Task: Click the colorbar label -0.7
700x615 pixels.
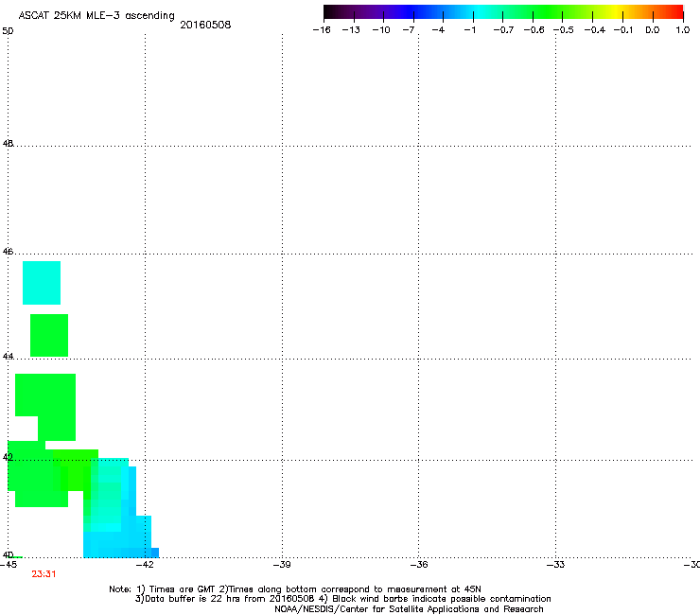Action: [503, 30]
